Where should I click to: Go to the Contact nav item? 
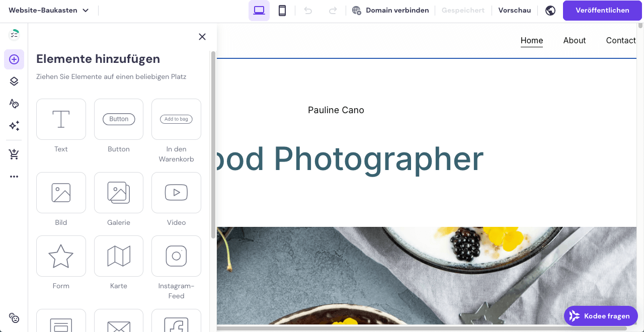tap(621, 41)
